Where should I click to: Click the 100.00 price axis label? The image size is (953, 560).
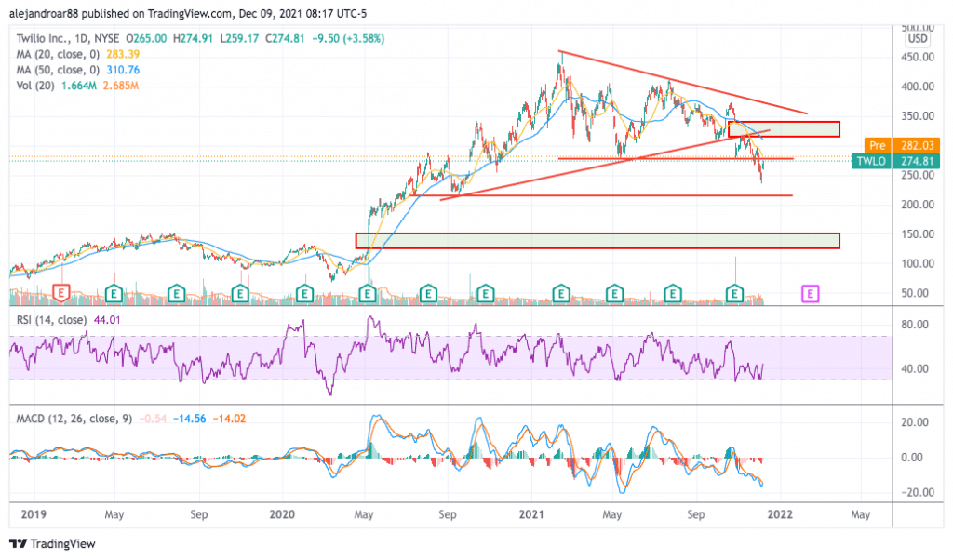point(917,263)
